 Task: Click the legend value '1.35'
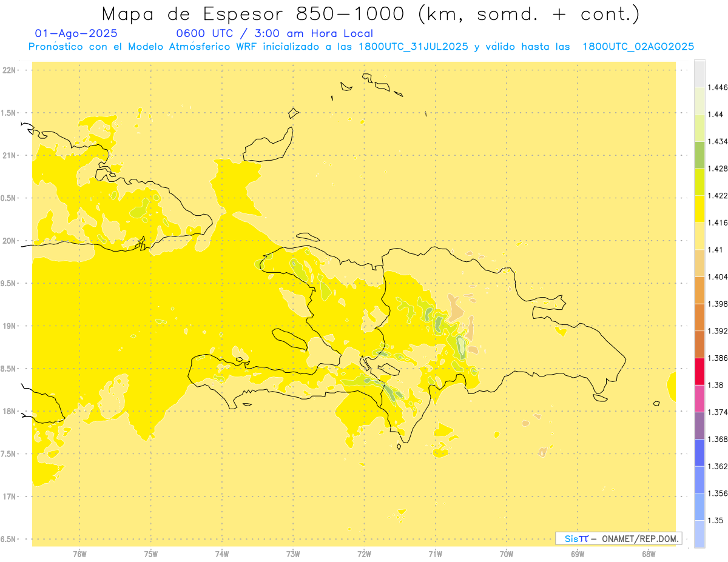coord(715,520)
